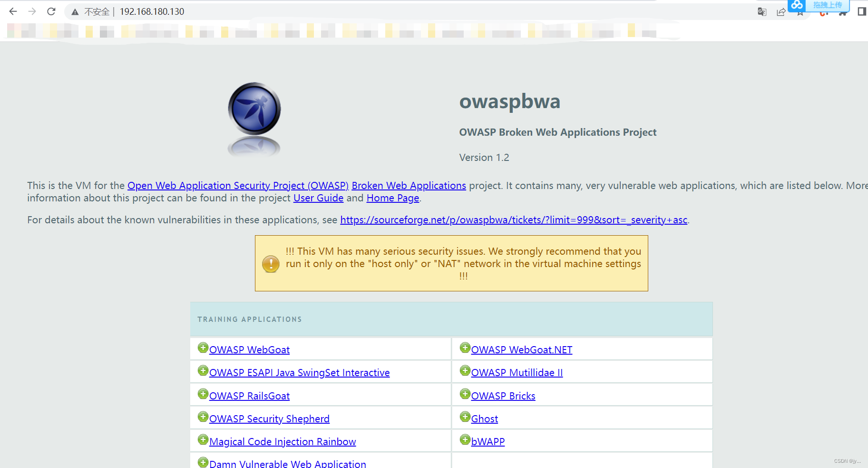This screenshot has width=868, height=468.
Task: Expand plus icon beside OWASP RailsGoat
Action: pyautogui.click(x=203, y=394)
